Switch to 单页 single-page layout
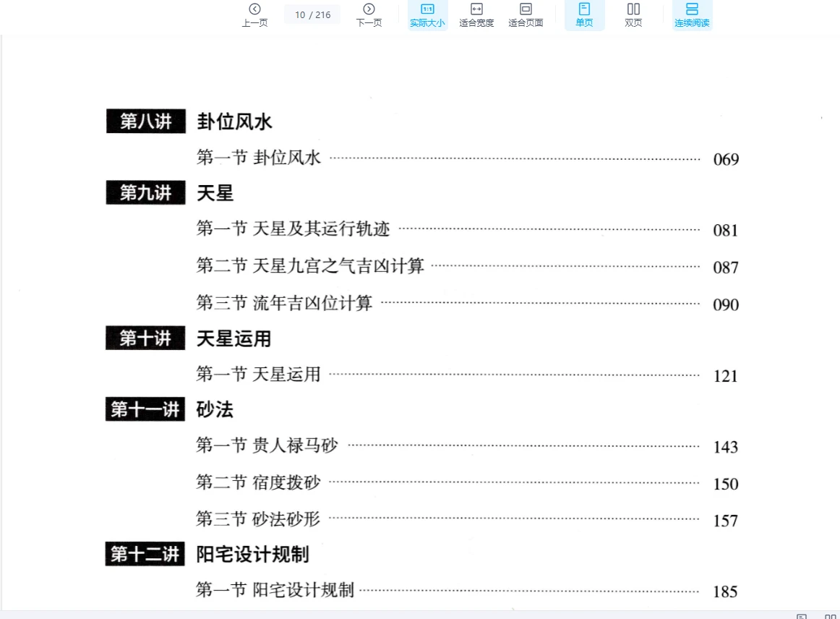The image size is (840, 619). pos(584,15)
